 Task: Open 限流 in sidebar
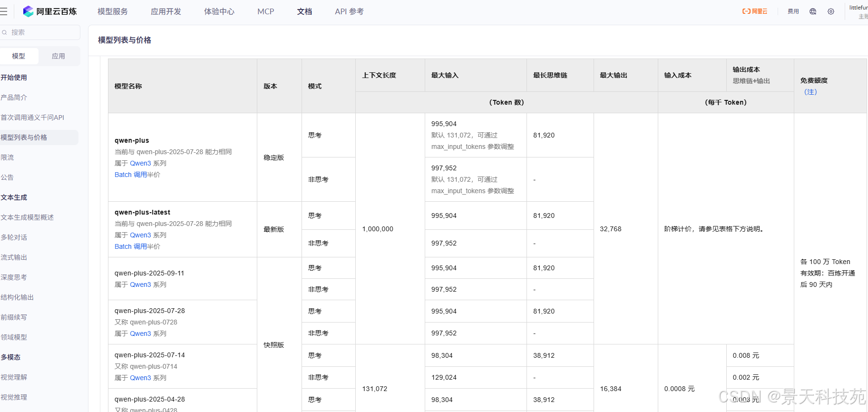[7, 157]
